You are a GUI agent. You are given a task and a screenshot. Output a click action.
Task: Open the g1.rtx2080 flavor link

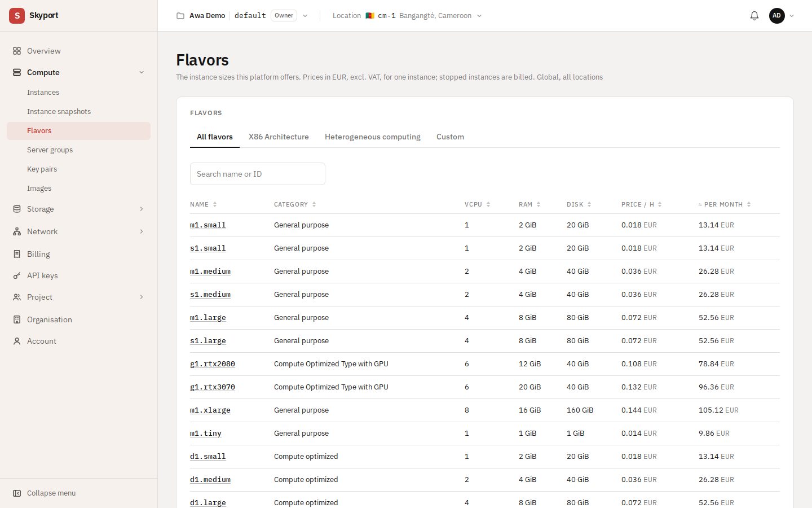pos(213,364)
